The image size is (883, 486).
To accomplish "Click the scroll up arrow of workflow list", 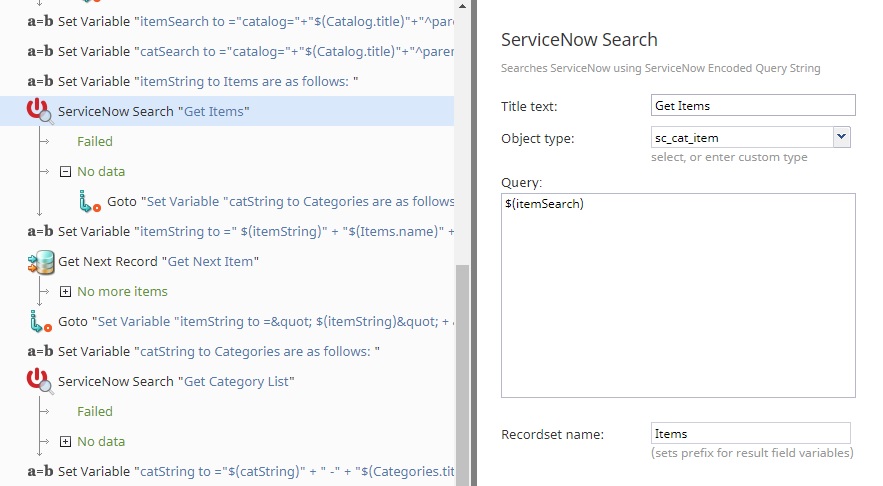I will tap(462, 6).
